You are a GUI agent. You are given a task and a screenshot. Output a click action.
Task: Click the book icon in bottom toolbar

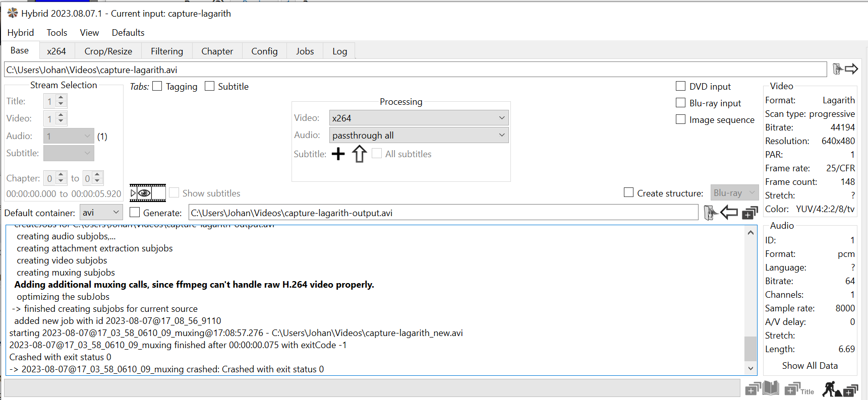coord(771,388)
